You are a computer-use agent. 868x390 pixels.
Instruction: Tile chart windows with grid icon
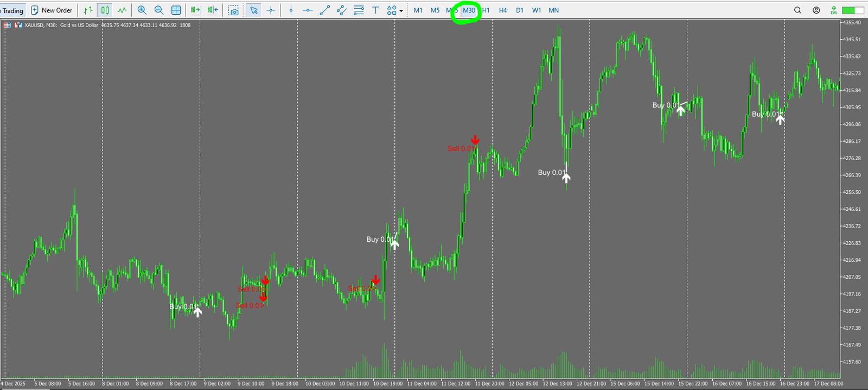(x=176, y=10)
